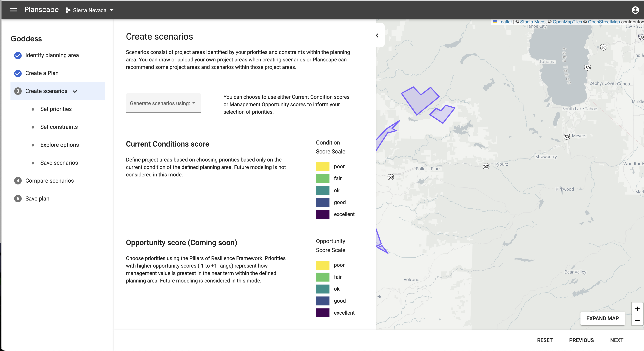Open the hamburger navigation menu
Image resolution: width=644 pixels, height=351 pixels.
tap(13, 10)
